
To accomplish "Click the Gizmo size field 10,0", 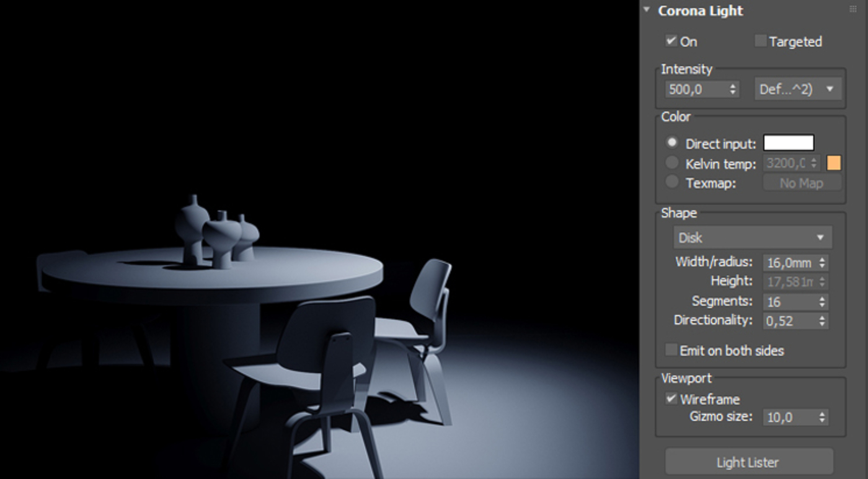I will tap(790, 417).
